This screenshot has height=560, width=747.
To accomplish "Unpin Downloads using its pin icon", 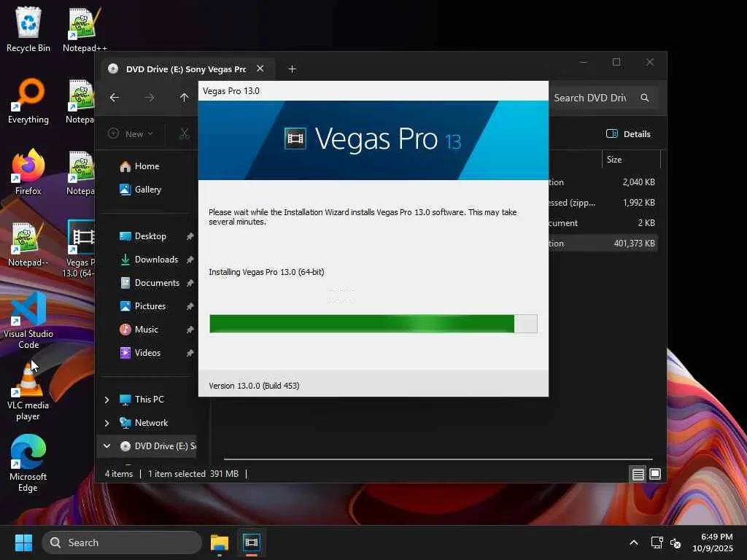I will coord(190,260).
